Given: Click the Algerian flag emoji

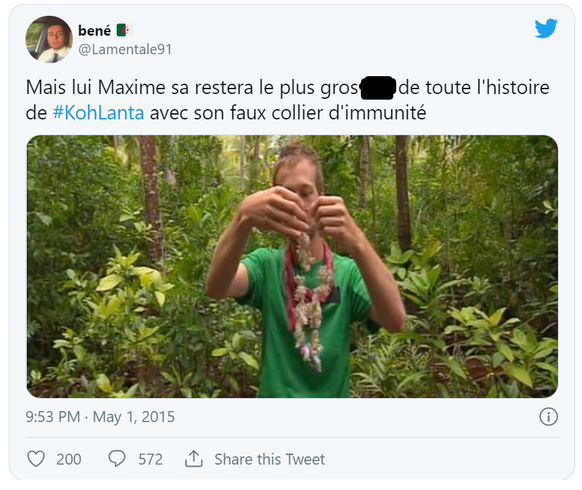Looking at the screenshot, I should pyautogui.click(x=125, y=30).
